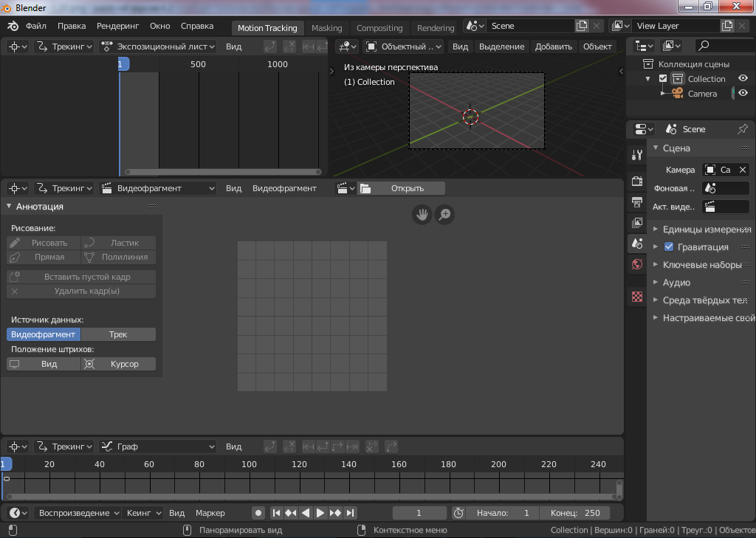Open the World properties tab
Screen dimensions: 756x538
(x=636, y=264)
